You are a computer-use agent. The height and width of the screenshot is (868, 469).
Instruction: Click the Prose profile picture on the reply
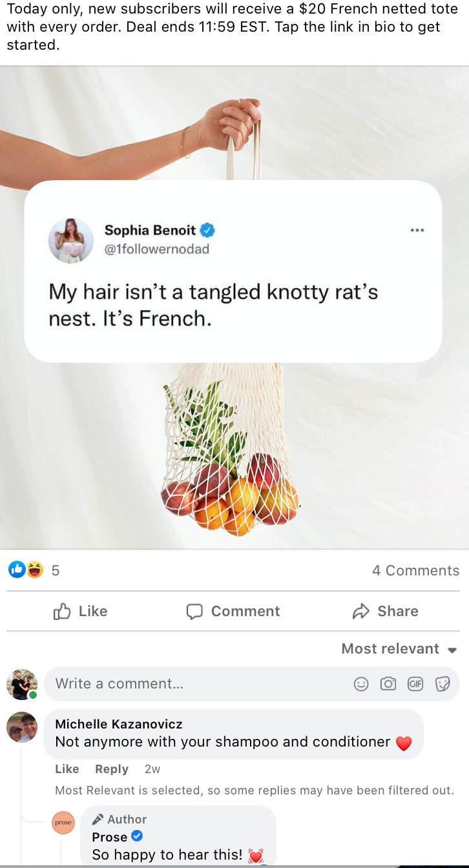tap(63, 822)
